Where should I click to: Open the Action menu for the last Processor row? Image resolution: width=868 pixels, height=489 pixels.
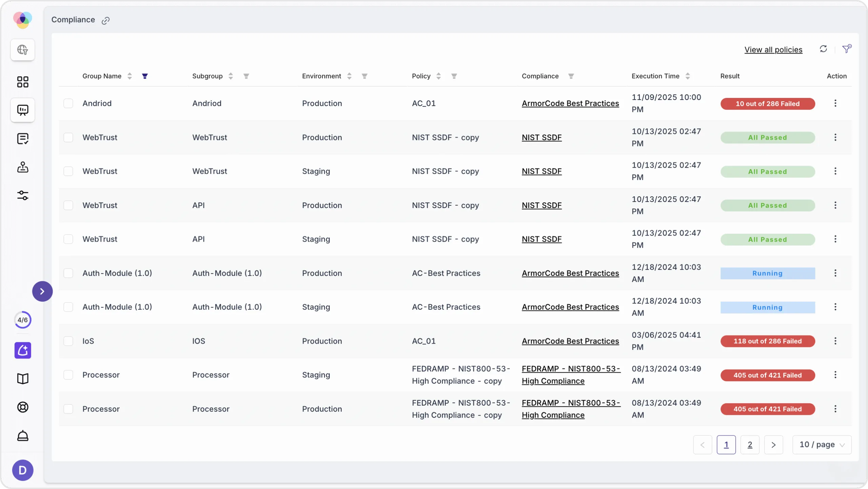pos(835,409)
